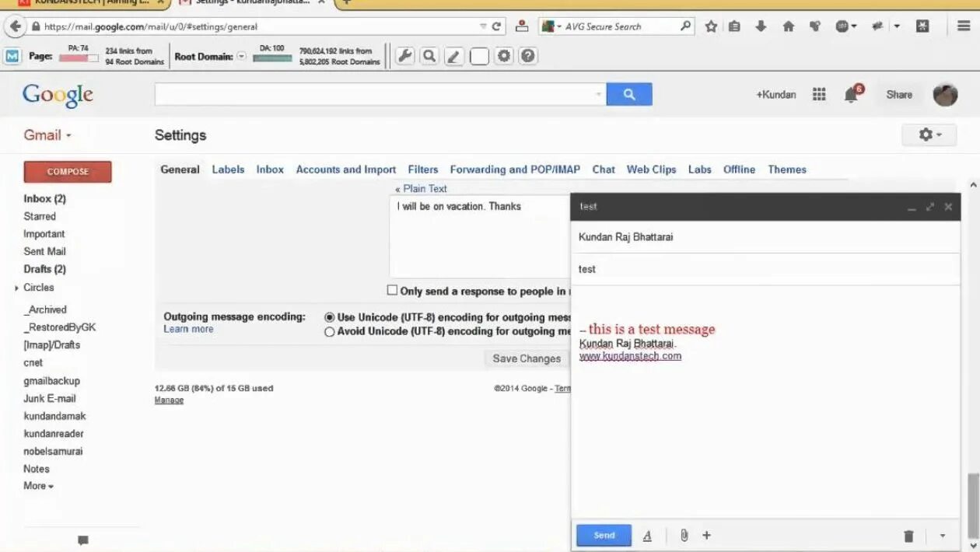The image size is (980, 552).
Task: Switch to the Labels settings tab
Action: [x=228, y=169]
